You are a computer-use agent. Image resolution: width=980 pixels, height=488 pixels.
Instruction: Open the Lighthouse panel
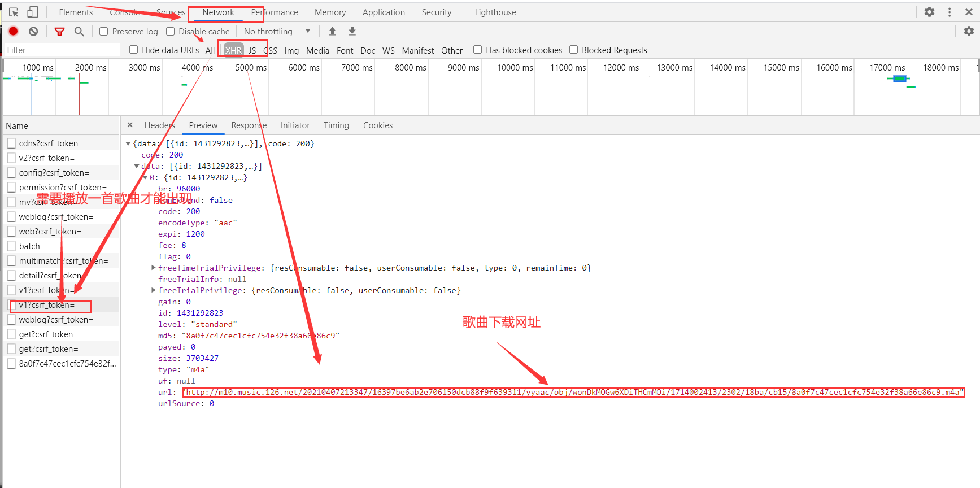[x=495, y=12]
